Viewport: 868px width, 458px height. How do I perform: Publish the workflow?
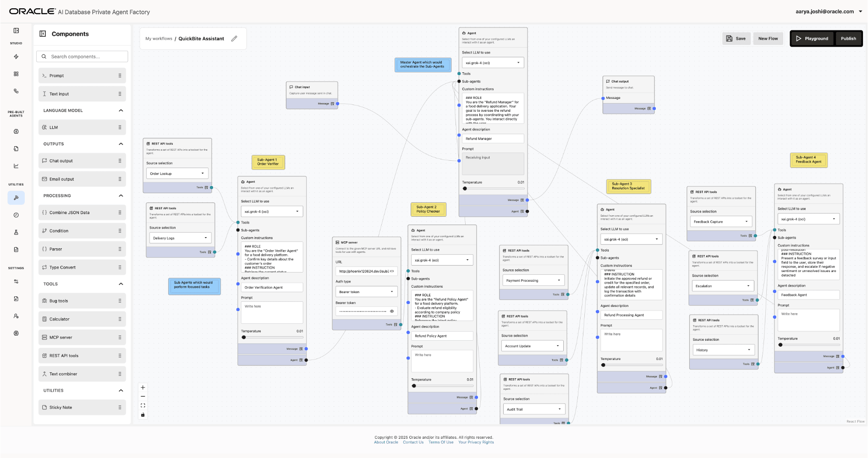point(848,38)
